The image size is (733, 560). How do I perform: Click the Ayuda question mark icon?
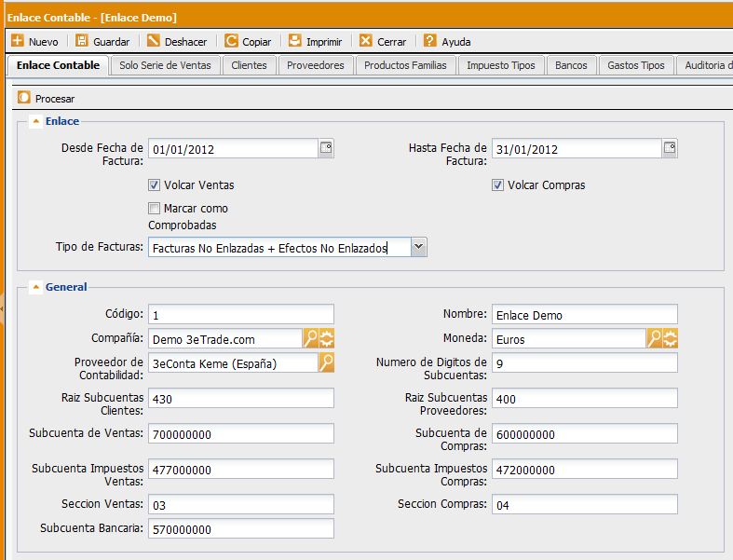pyautogui.click(x=429, y=41)
